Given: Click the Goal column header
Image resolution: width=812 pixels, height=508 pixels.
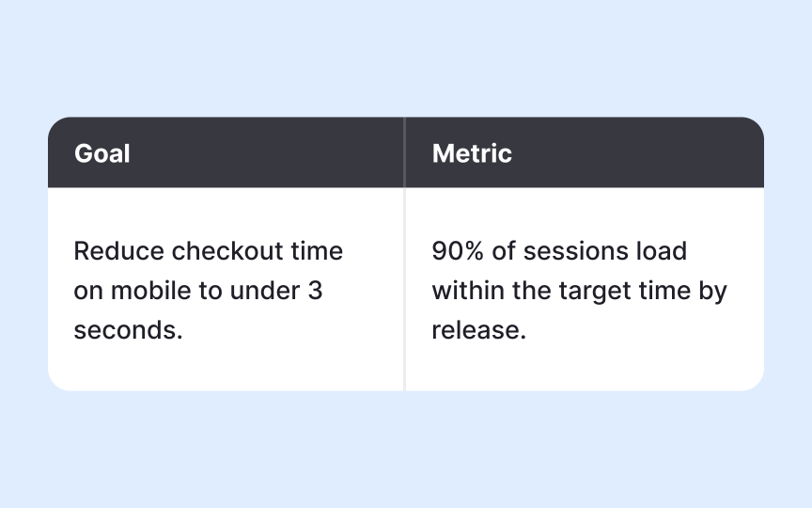Looking at the screenshot, I should [x=102, y=153].
